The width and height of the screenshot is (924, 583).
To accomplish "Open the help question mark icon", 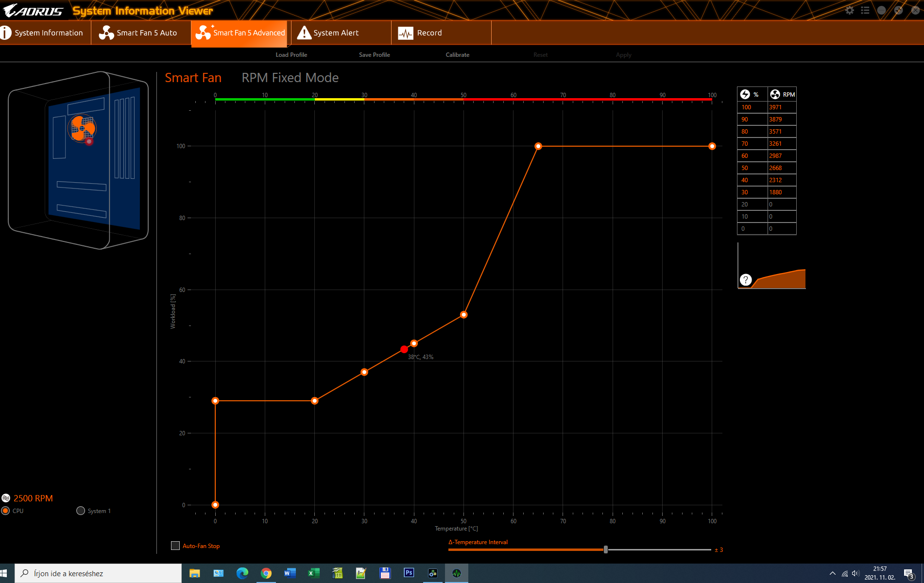I will click(746, 280).
